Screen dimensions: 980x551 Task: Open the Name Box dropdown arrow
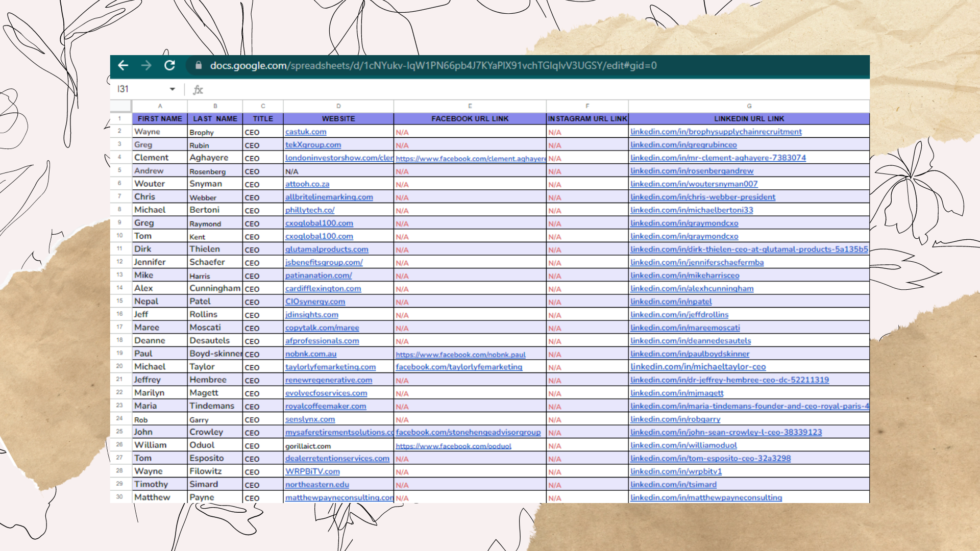tap(172, 89)
